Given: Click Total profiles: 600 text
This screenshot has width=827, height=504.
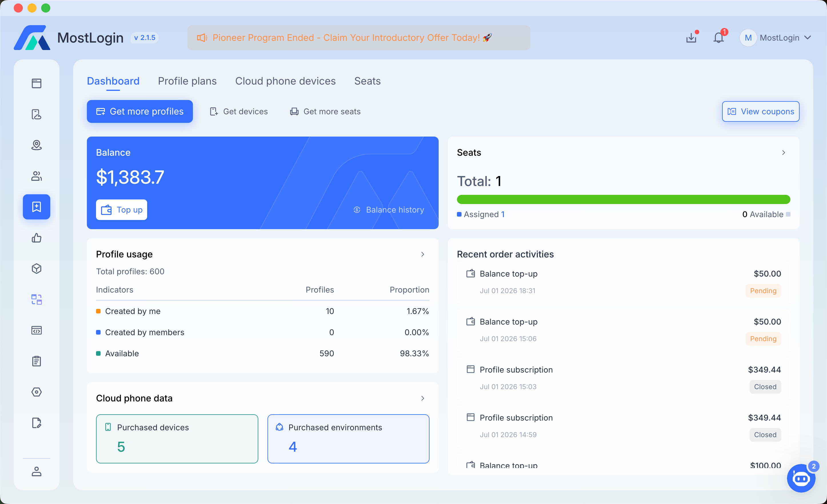Looking at the screenshot, I should [130, 271].
